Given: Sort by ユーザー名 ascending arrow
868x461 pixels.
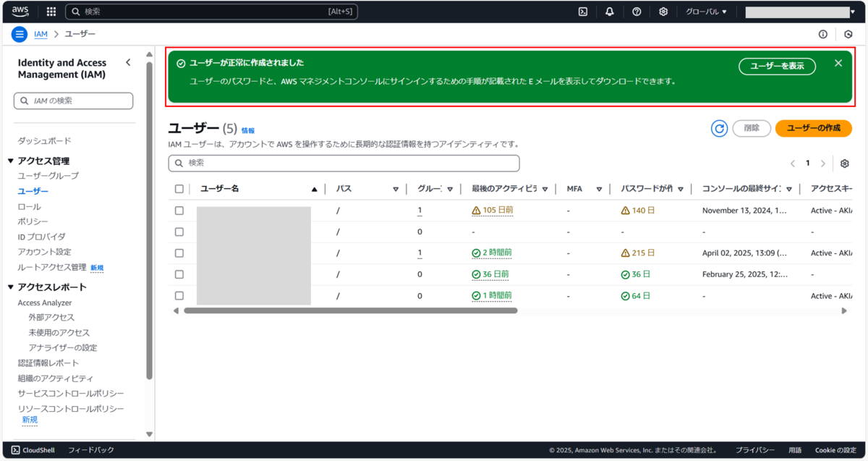Looking at the screenshot, I should pyautogui.click(x=314, y=189).
